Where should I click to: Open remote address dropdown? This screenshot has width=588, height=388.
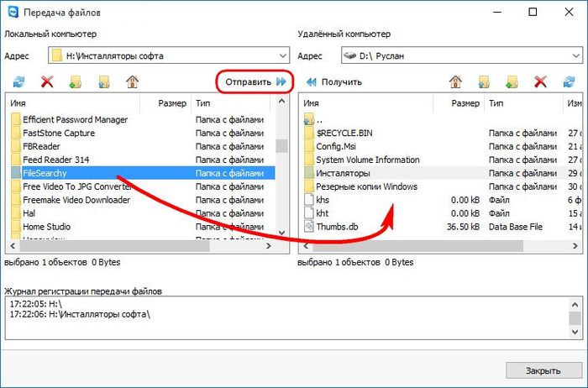(575, 56)
